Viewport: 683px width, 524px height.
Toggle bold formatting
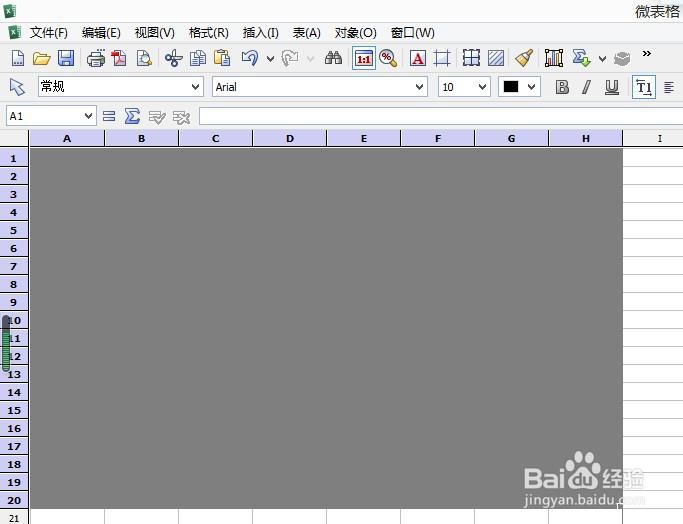click(x=562, y=87)
